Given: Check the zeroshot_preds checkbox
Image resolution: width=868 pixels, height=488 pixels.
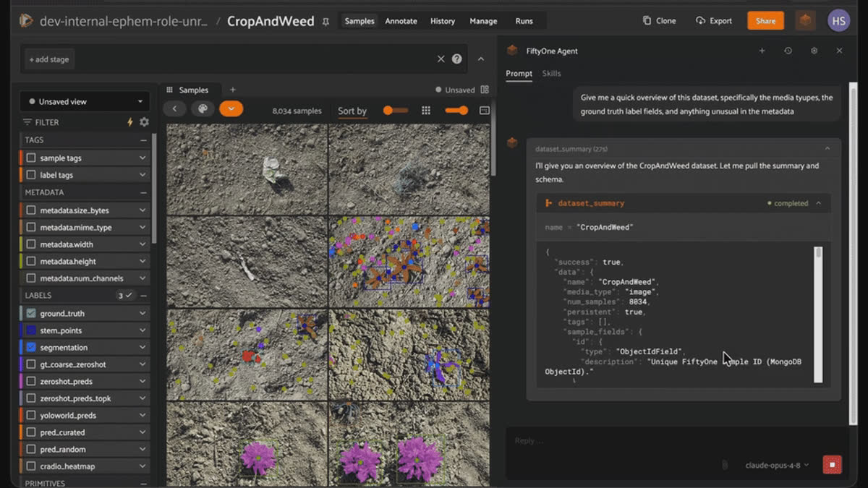Looking at the screenshot, I should (x=31, y=381).
